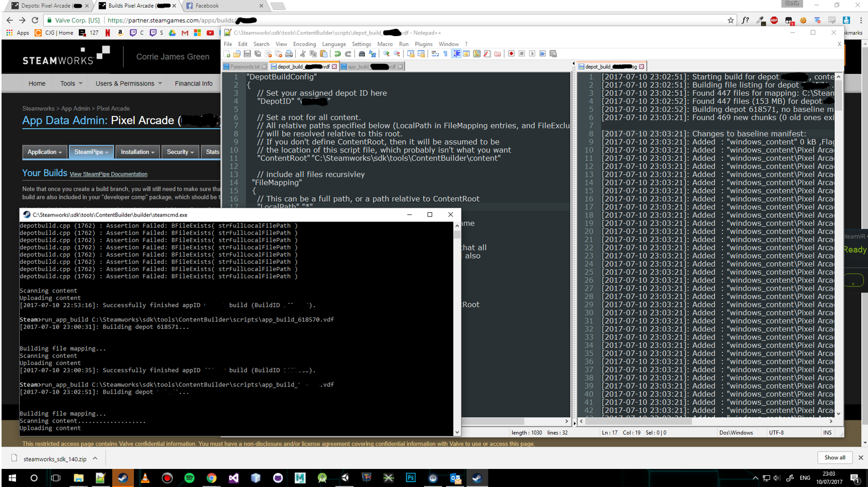
Task: Run macro multiple times icon
Action: 542,54
